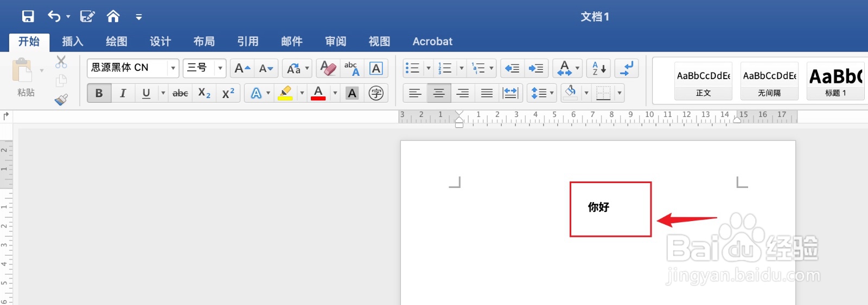Click the document edit/sync icon beside Undo
Viewport: 868px width, 305px height.
point(87,16)
